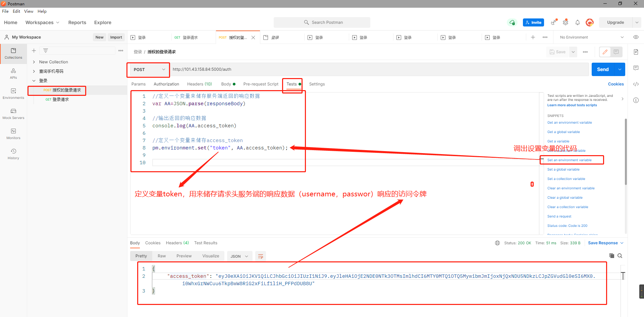Copy the response body to clipboard
The image size is (644, 317).
click(x=612, y=256)
